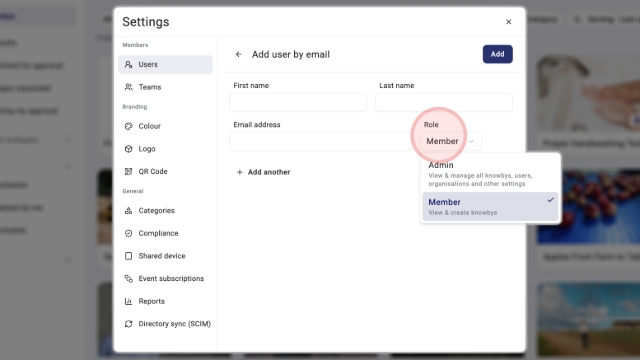Click the Reports chart icon

pos(129,301)
